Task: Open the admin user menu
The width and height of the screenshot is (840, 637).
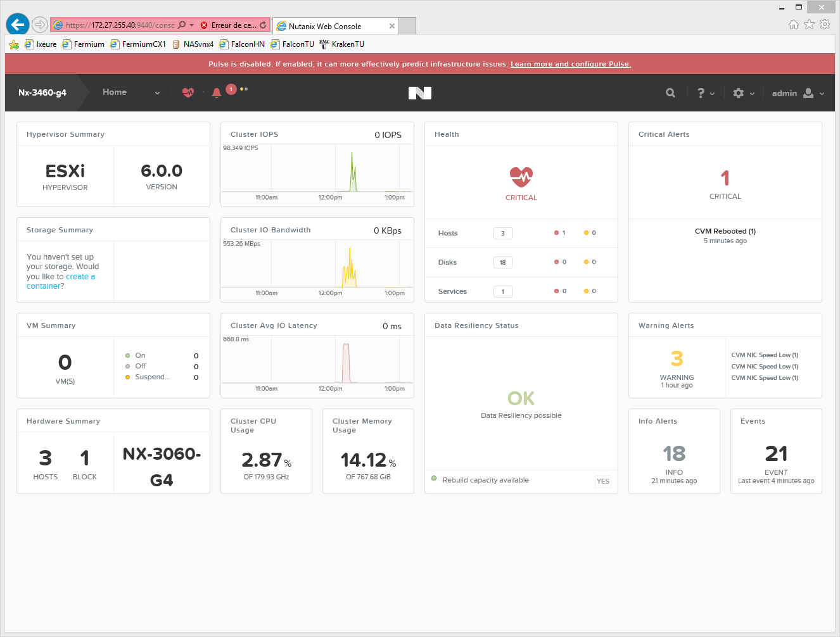Action: tap(798, 93)
